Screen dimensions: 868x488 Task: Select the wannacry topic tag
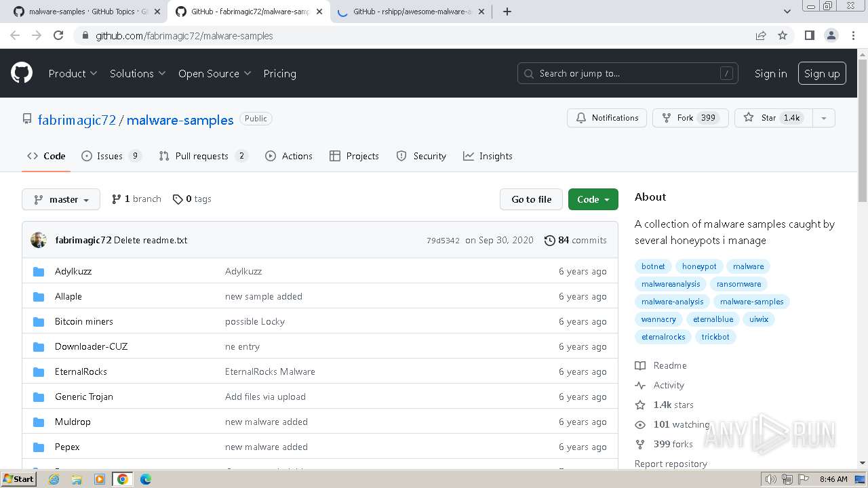[x=658, y=319]
